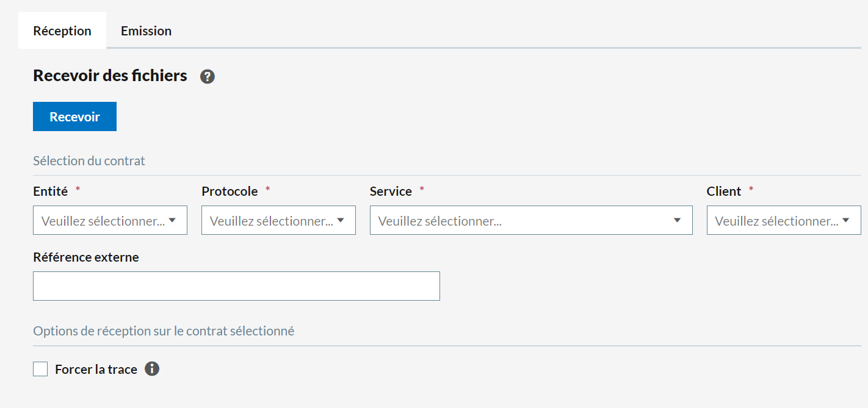The height and width of the screenshot is (408, 868).
Task: Click the Sélection du contrat section heading
Action: (89, 161)
